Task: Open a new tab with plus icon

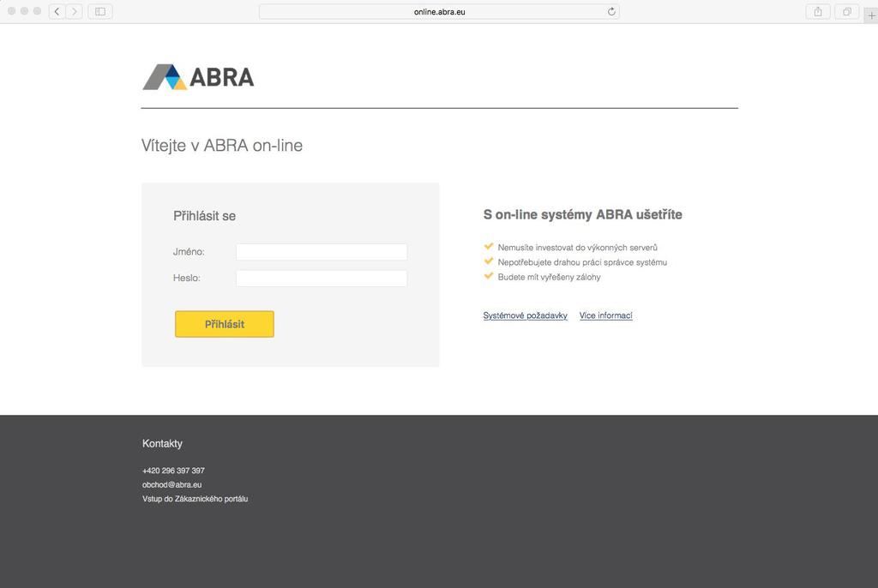Action: coord(871,15)
